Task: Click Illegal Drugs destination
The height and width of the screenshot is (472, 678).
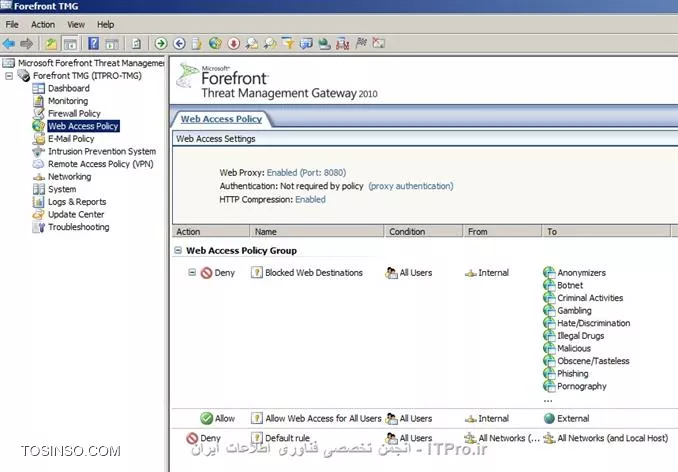Action: click(x=580, y=335)
